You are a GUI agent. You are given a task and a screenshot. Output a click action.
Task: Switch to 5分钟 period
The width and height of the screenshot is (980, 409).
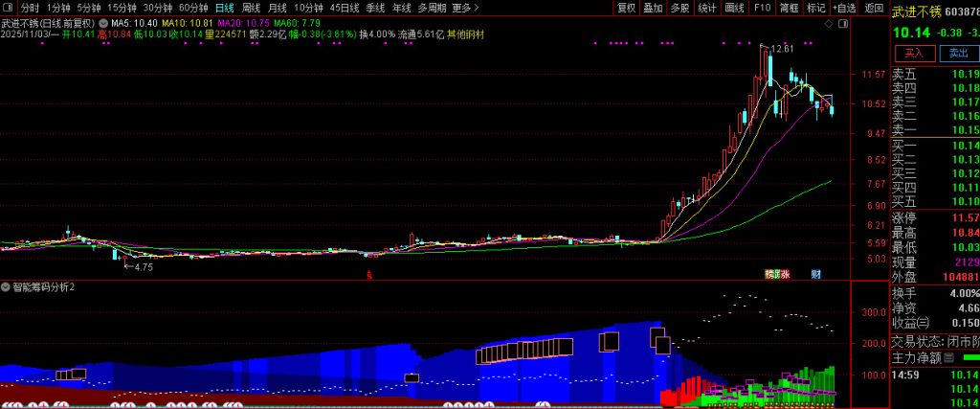click(x=89, y=8)
